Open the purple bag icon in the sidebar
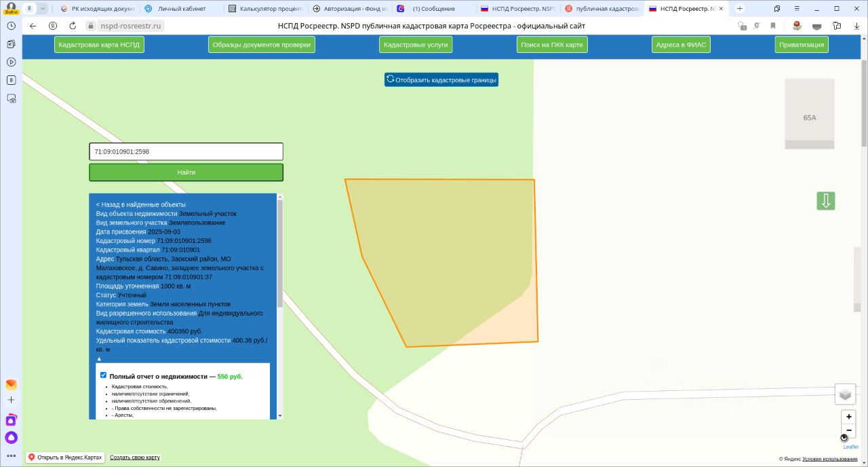 pos(11,420)
